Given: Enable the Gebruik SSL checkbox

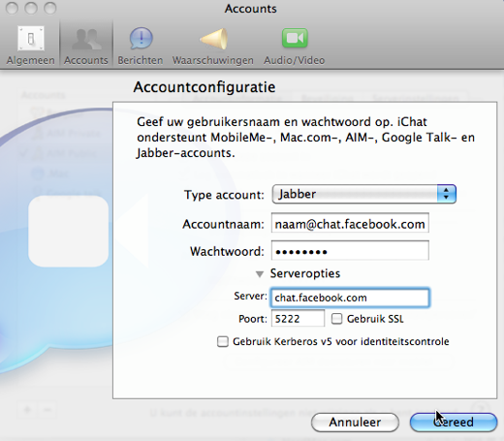Looking at the screenshot, I should 336,319.
